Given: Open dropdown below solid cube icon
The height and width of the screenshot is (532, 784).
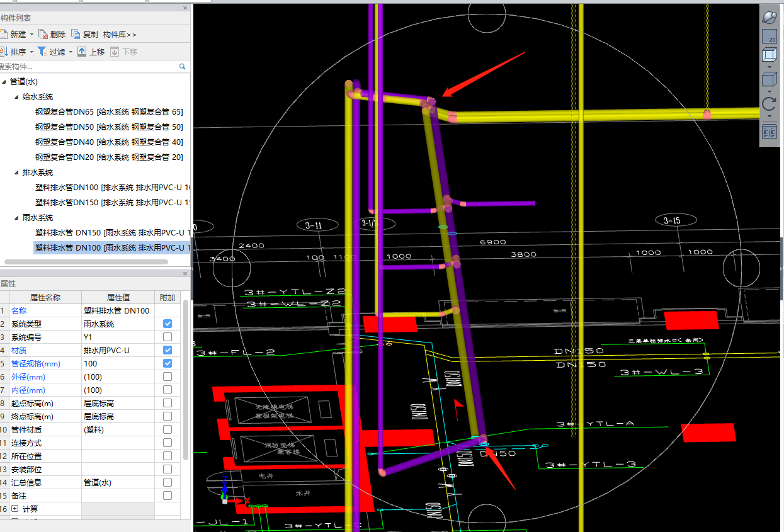Looking at the screenshot, I should [770, 91].
